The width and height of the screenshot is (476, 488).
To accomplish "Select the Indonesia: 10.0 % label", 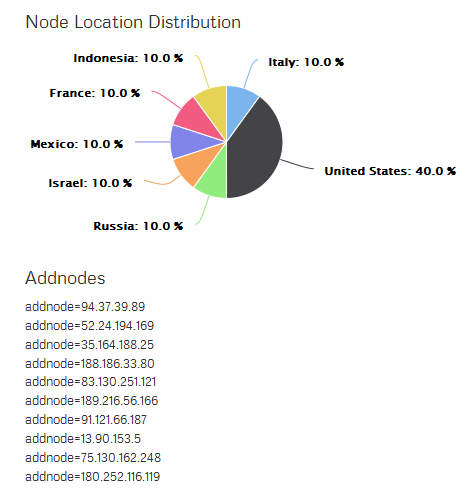I will [x=128, y=58].
